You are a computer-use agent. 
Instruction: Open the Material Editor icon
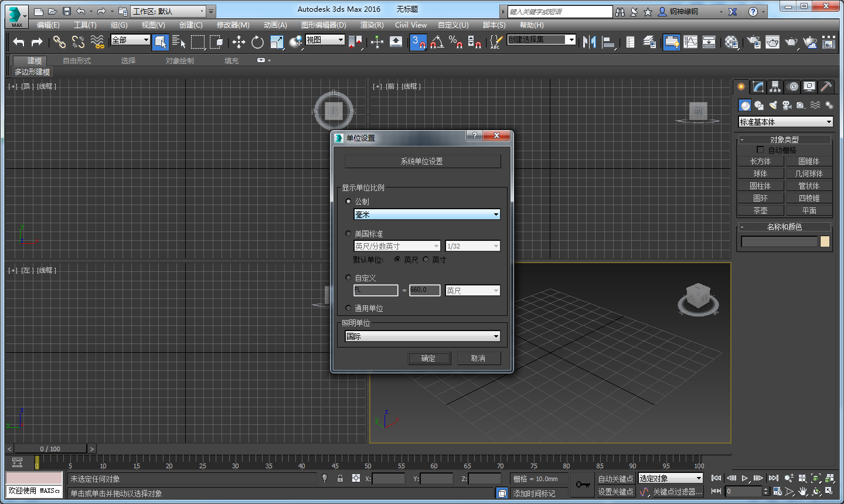[x=731, y=42]
